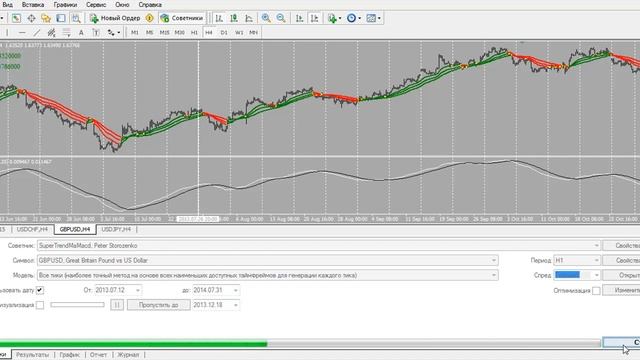Image resolution: width=640 pixels, height=360 pixels.
Task: Switch to H4 timeframe
Action: [209, 32]
